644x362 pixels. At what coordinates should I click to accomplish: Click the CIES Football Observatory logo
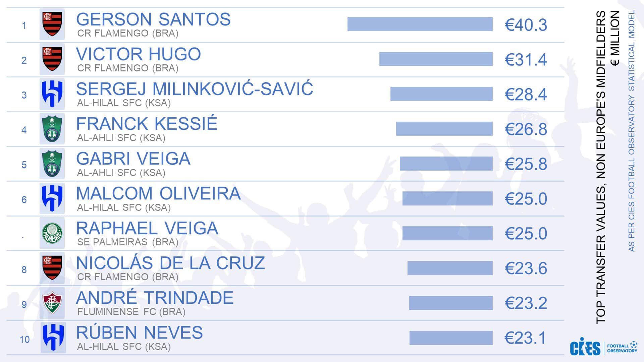click(x=603, y=348)
